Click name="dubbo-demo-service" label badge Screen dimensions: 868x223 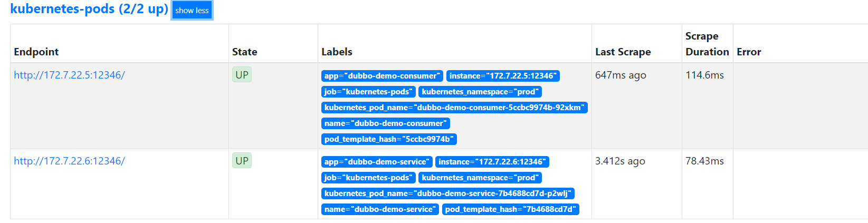tap(380, 209)
